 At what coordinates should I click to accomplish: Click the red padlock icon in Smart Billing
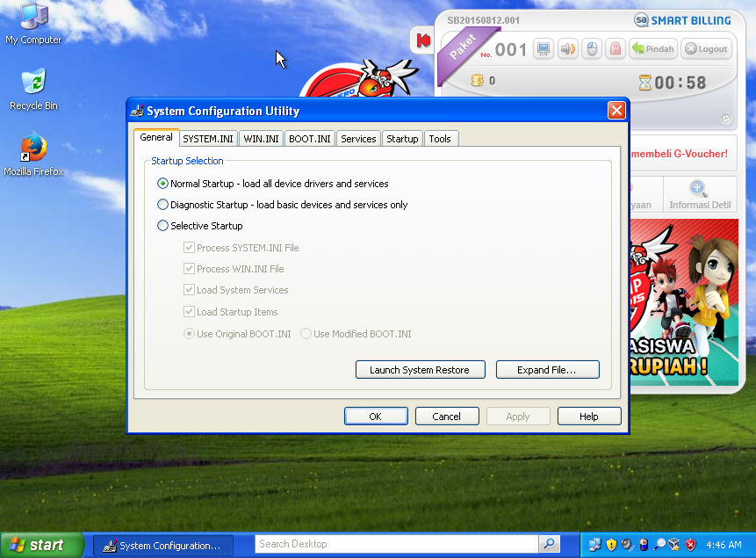tap(616, 48)
